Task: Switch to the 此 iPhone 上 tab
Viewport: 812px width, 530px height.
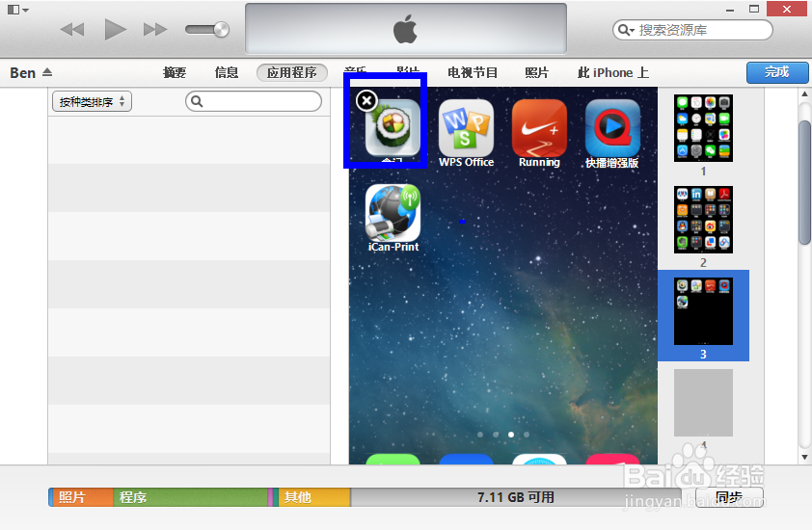Action: click(613, 72)
